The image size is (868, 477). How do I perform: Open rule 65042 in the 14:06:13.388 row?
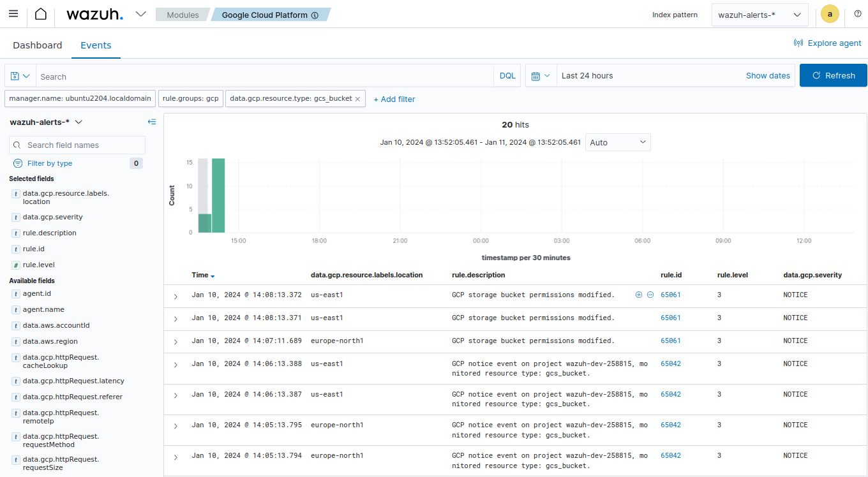pyautogui.click(x=671, y=363)
